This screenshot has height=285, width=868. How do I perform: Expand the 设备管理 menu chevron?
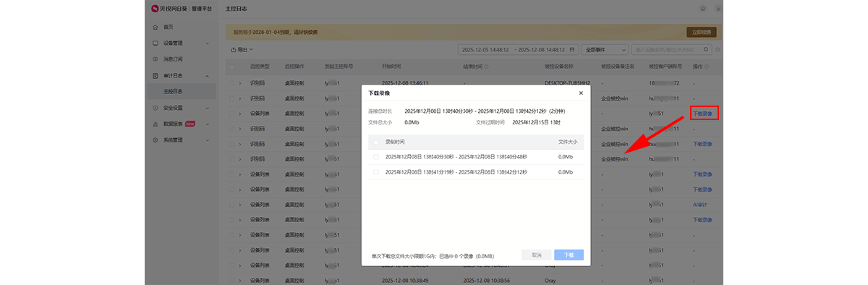pyautogui.click(x=208, y=43)
